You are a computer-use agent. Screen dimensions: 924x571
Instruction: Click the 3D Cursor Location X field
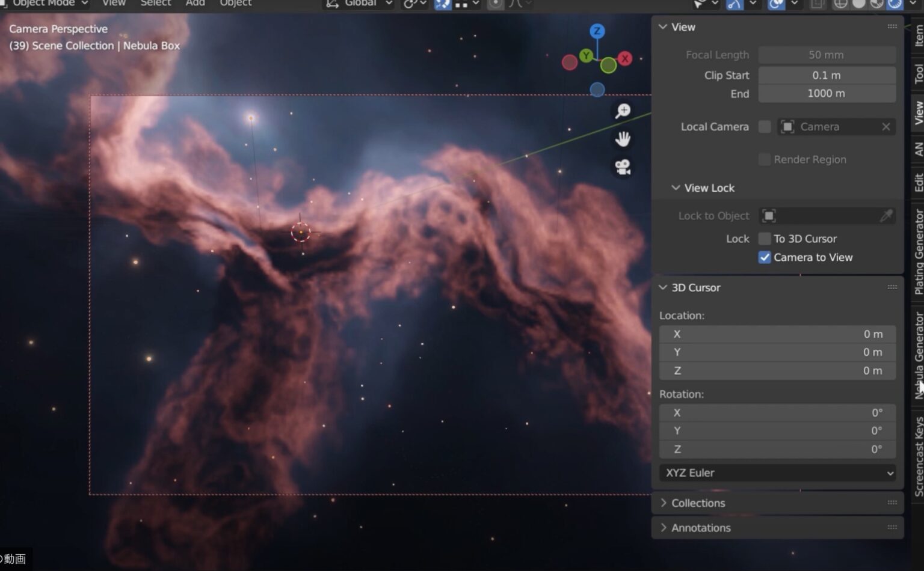click(777, 334)
